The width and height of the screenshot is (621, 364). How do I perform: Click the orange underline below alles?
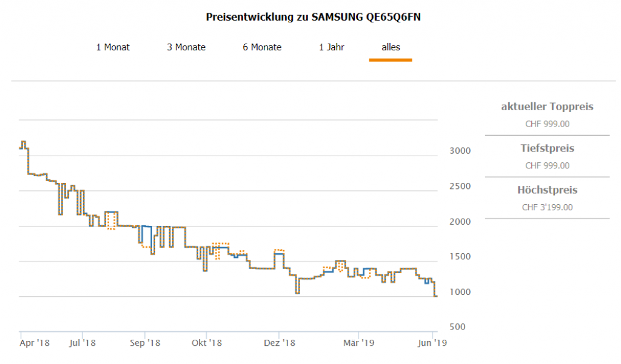pyautogui.click(x=391, y=60)
